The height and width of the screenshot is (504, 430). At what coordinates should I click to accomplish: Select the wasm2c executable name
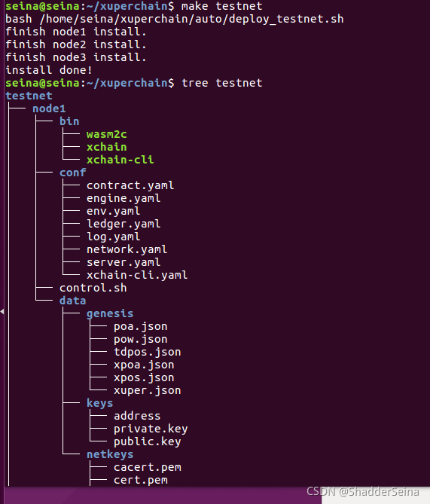(107, 134)
